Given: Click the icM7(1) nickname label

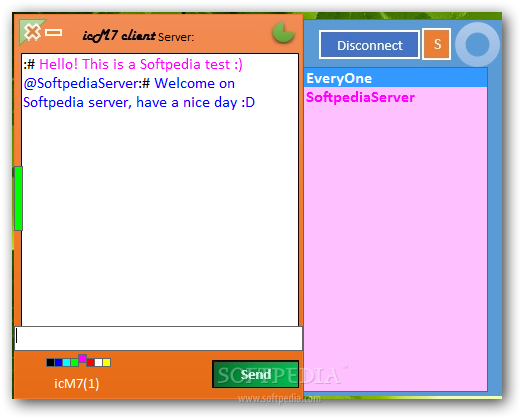Looking at the screenshot, I should [x=77, y=384].
